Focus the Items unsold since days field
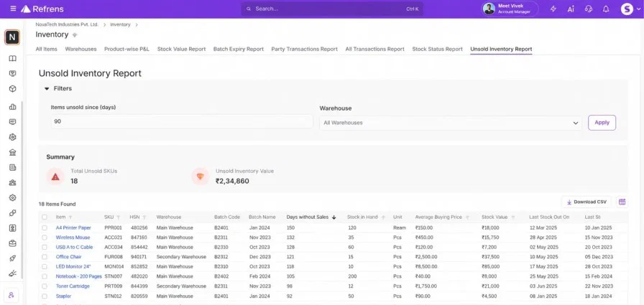Viewport: 644px width, 305px height. click(182, 121)
